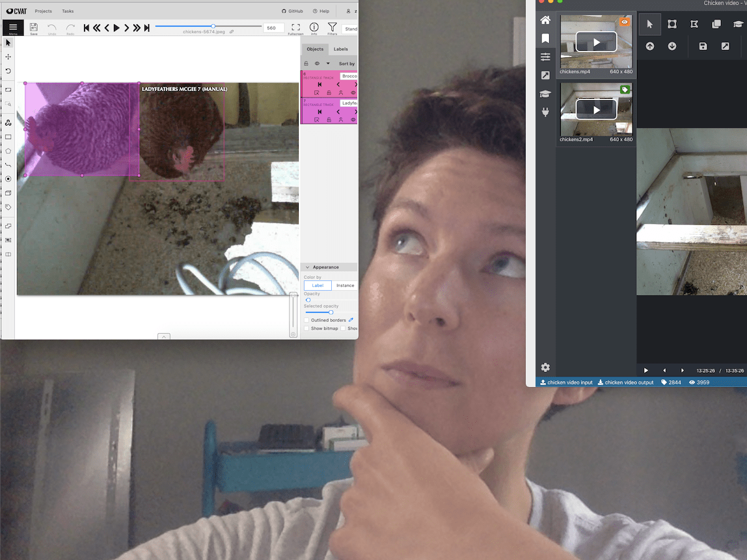The height and width of the screenshot is (560, 747).
Task: Open the Tasks menu in CVAT
Action: pyautogui.click(x=68, y=11)
